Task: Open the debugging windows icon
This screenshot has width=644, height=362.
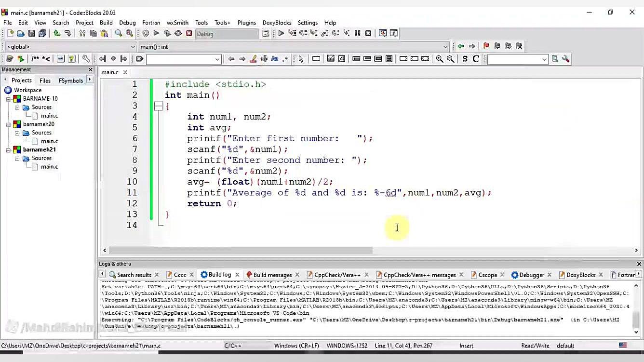Action: point(383,33)
